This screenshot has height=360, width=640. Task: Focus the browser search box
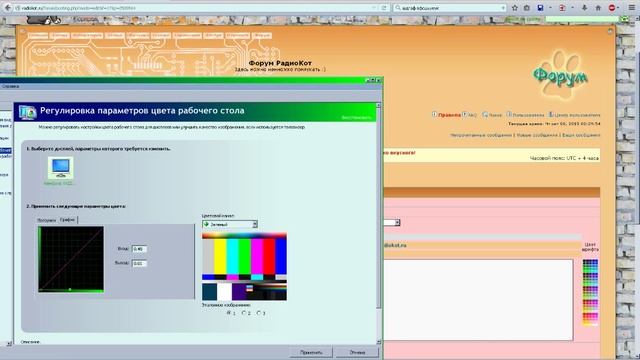(x=449, y=8)
